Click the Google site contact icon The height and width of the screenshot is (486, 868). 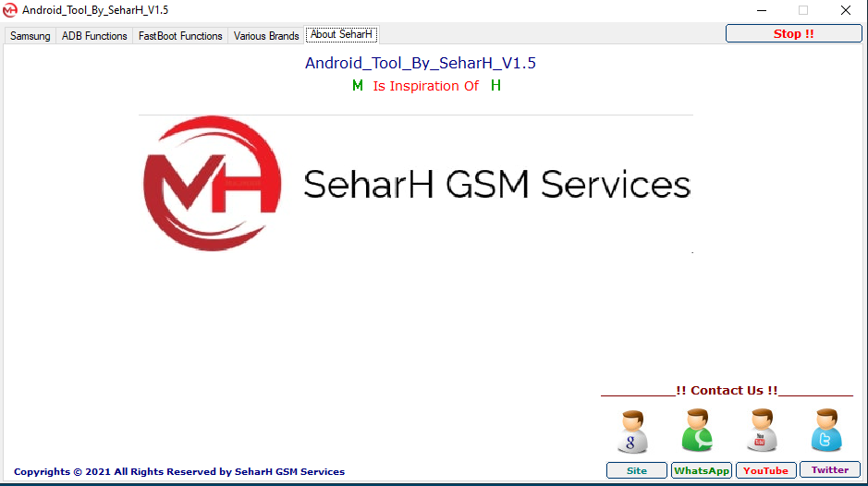(632, 431)
